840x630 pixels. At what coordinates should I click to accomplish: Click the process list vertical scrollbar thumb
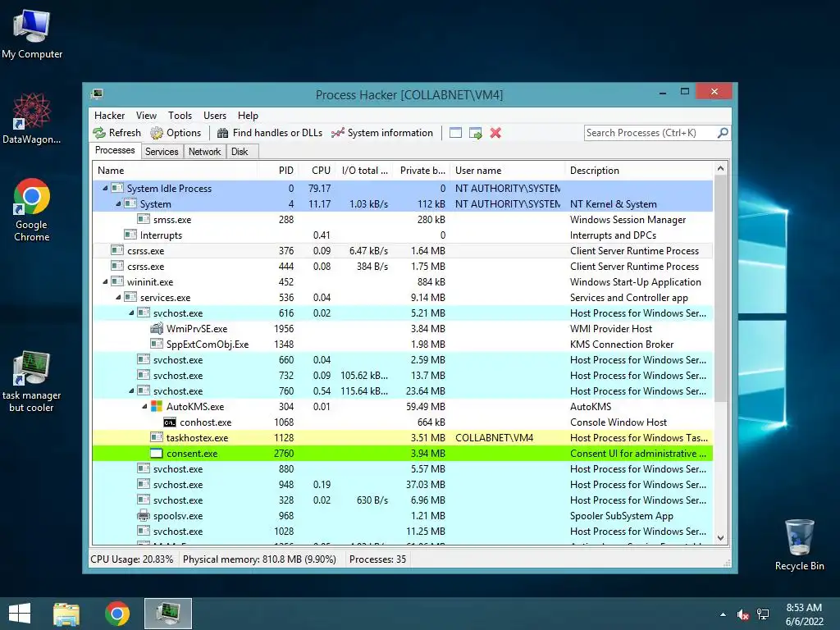(720, 288)
